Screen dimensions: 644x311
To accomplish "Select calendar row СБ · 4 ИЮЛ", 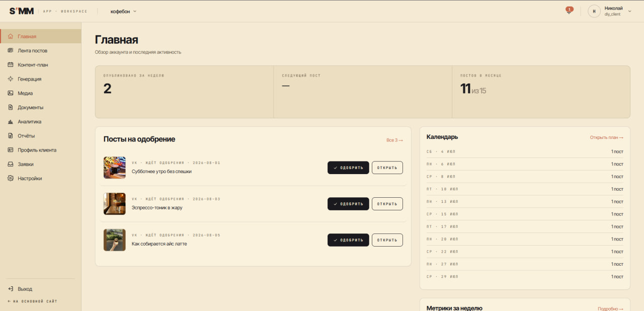I will (525, 151).
